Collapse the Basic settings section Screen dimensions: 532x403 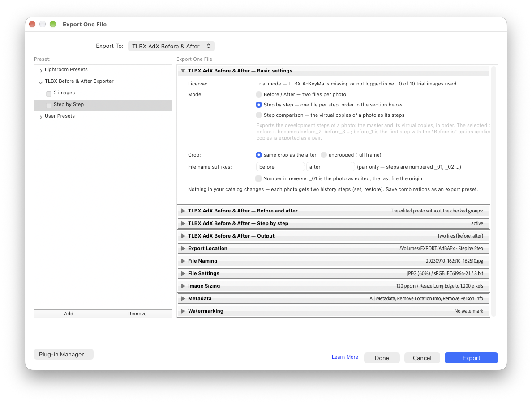(x=183, y=71)
